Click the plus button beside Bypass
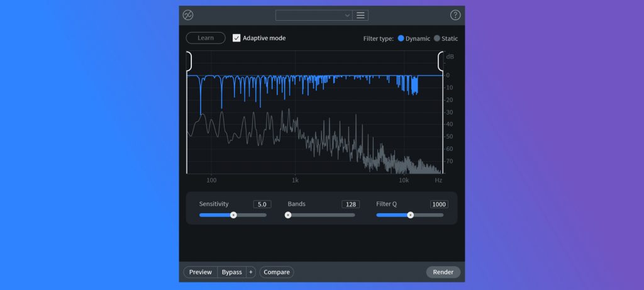The image size is (644, 290). 251,272
